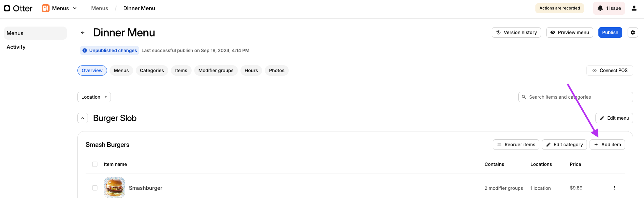Collapse the Burger Slob section

point(83,118)
